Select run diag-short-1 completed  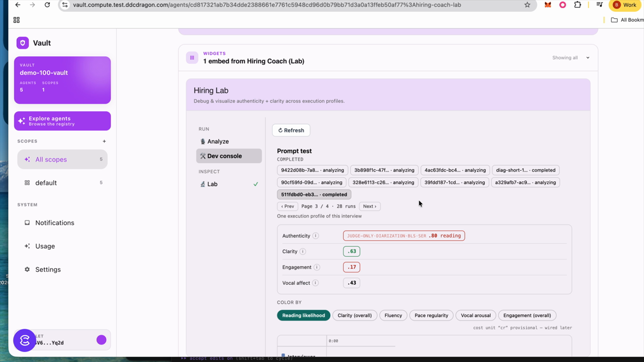pyautogui.click(x=526, y=170)
